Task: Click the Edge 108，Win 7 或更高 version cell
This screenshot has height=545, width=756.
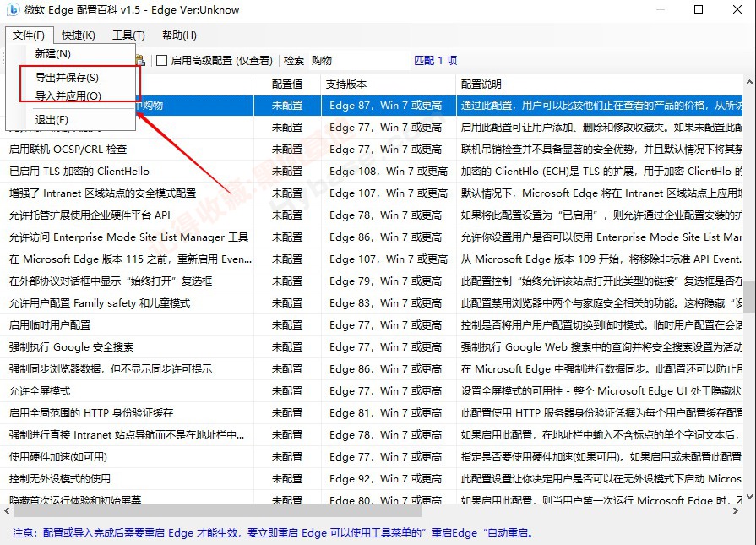Action: (389, 172)
